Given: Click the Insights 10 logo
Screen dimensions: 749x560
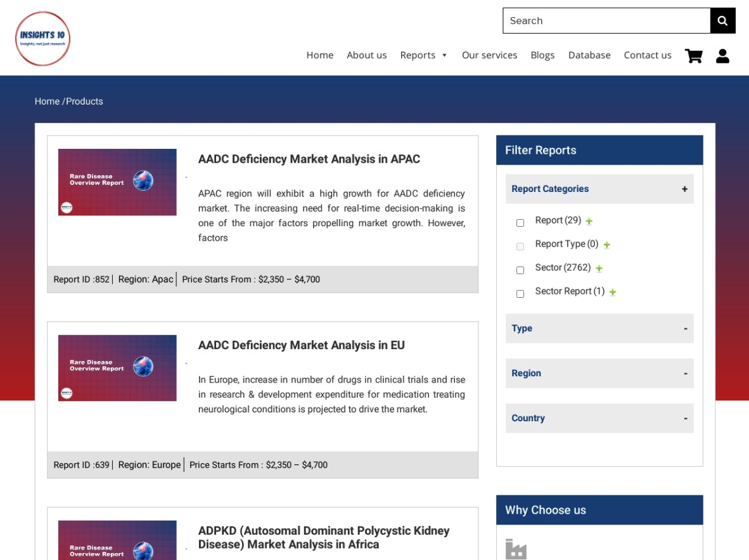Looking at the screenshot, I should click(x=42, y=38).
